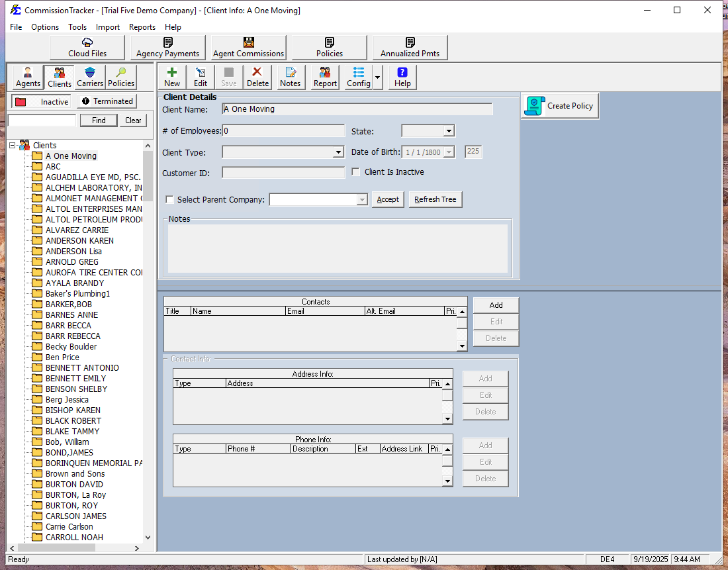Click the Phone # column header
This screenshot has width=728, height=570.
click(258, 449)
